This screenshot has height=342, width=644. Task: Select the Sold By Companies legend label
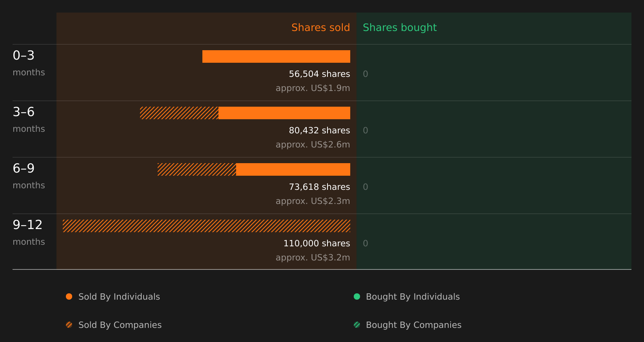click(120, 325)
